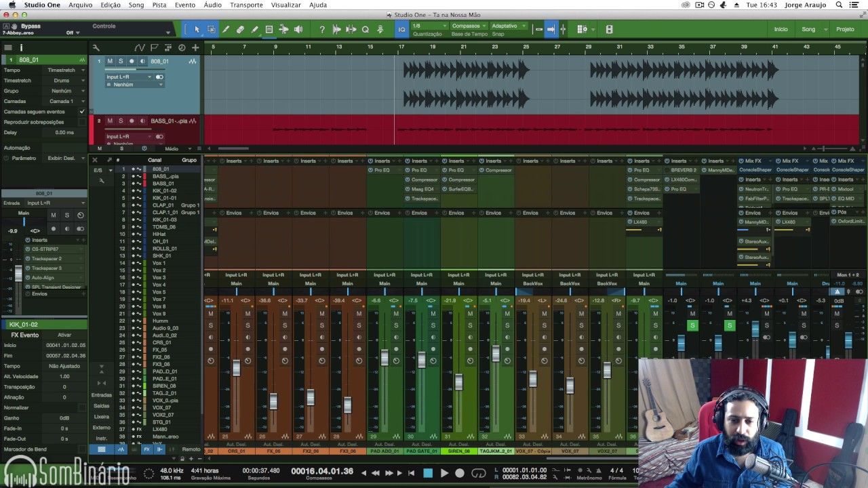The image size is (868, 488).
Task: Check Camadas seguem eventos checkbox
Action: click(x=82, y=112)
